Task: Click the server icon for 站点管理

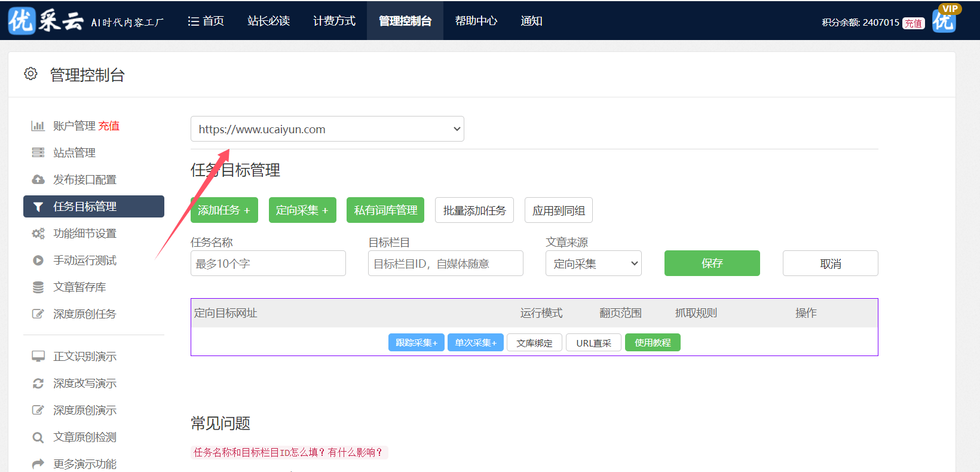Action: [x=38, y=153]
